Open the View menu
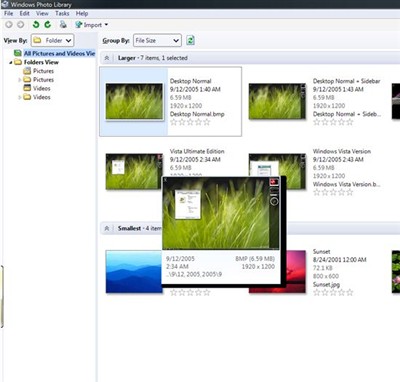This screenshot has height=382, width=400. 42,13
